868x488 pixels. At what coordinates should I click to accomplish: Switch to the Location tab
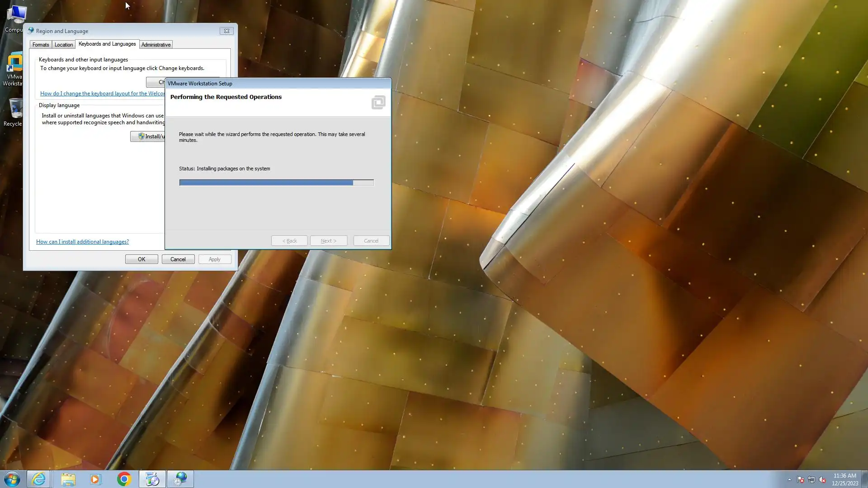click(x=64, y=45)
